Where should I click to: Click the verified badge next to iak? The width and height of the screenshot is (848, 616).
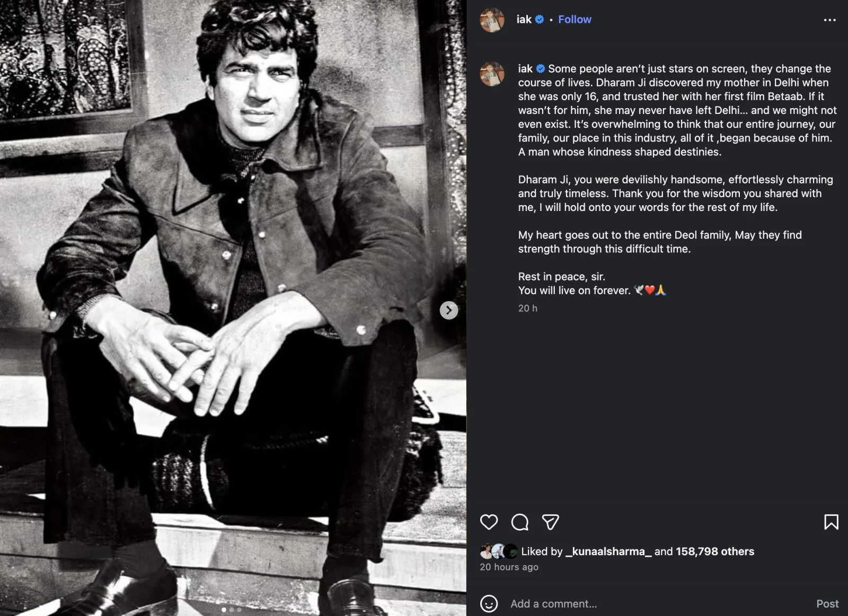pos(540,19)
